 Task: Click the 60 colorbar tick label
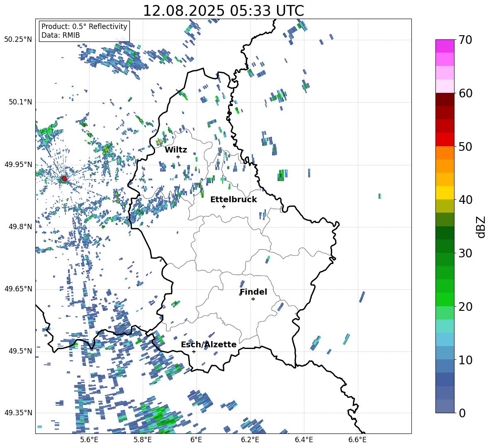465,93
